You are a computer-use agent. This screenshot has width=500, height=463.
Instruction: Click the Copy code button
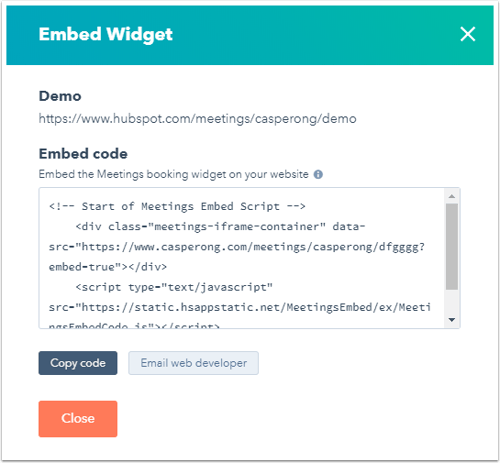point(78,363)
